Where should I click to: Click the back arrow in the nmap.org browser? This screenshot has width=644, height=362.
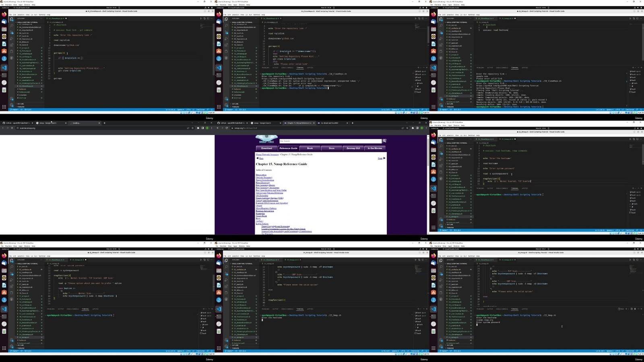pos(217,128)
